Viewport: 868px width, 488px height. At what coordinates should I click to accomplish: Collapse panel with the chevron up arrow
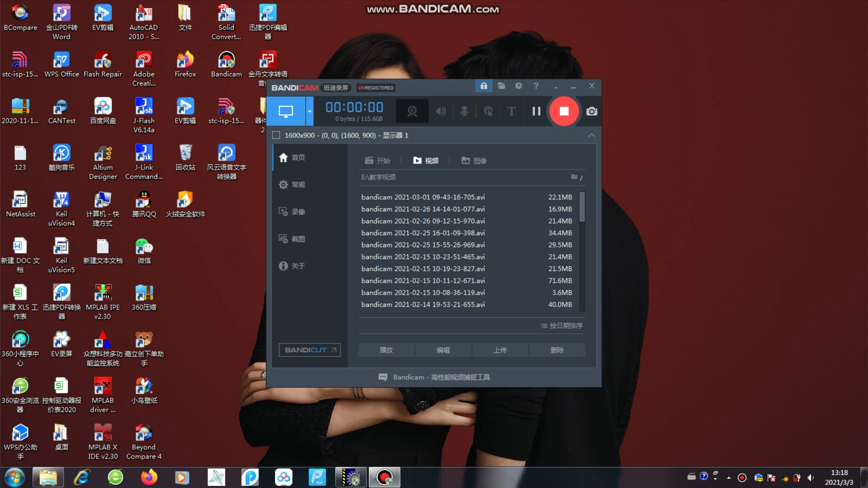tap(591, 135)
